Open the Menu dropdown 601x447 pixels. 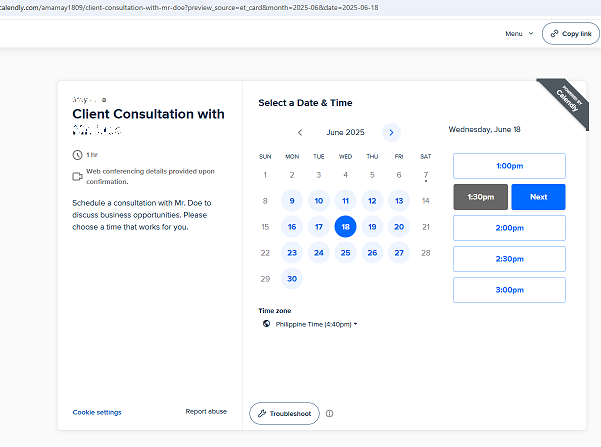(x=519, y=34)
